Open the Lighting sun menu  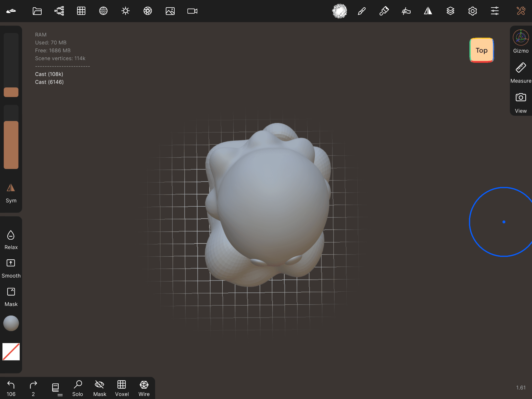(125, 11)
